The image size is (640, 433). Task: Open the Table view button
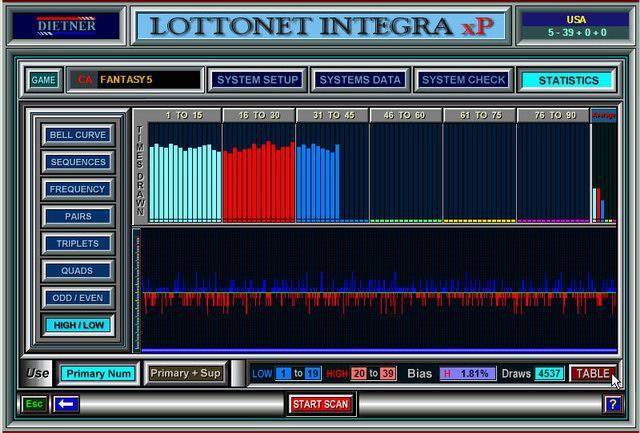click(592, 373)
